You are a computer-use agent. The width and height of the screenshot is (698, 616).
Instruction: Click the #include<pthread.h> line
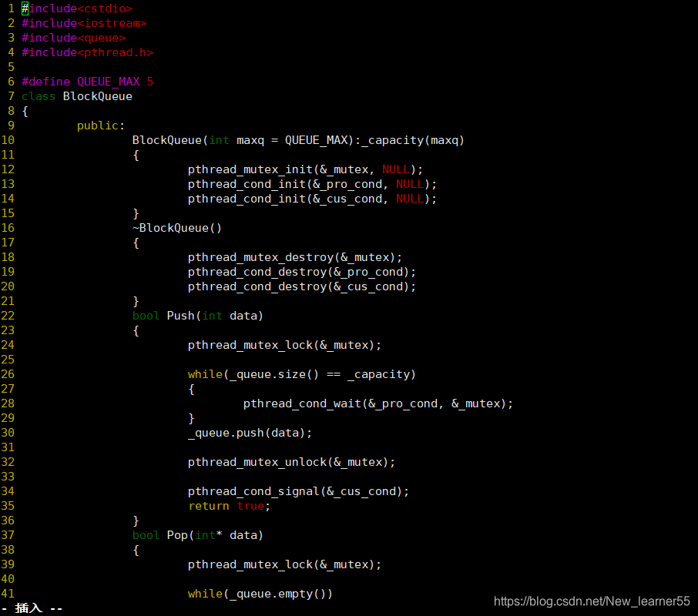click(x=87, y=52)
